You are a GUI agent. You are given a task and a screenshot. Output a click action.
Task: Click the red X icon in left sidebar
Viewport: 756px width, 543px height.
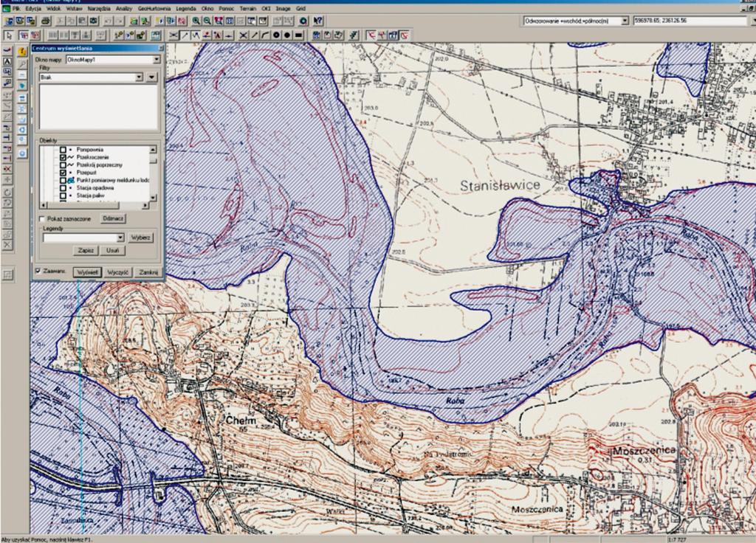[7, 169]
